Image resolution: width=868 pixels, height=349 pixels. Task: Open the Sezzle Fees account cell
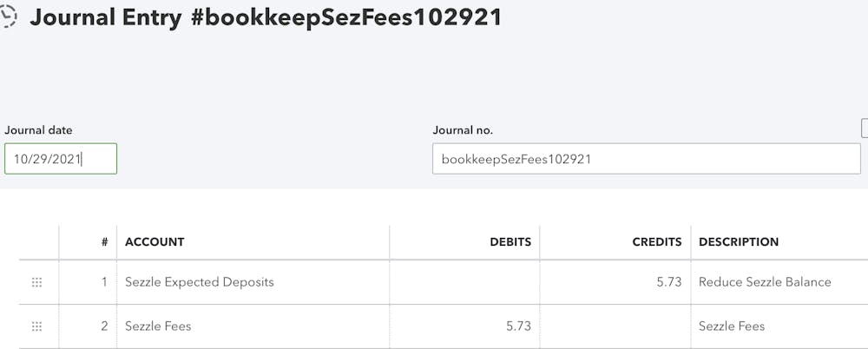click(x=252, y=326)
